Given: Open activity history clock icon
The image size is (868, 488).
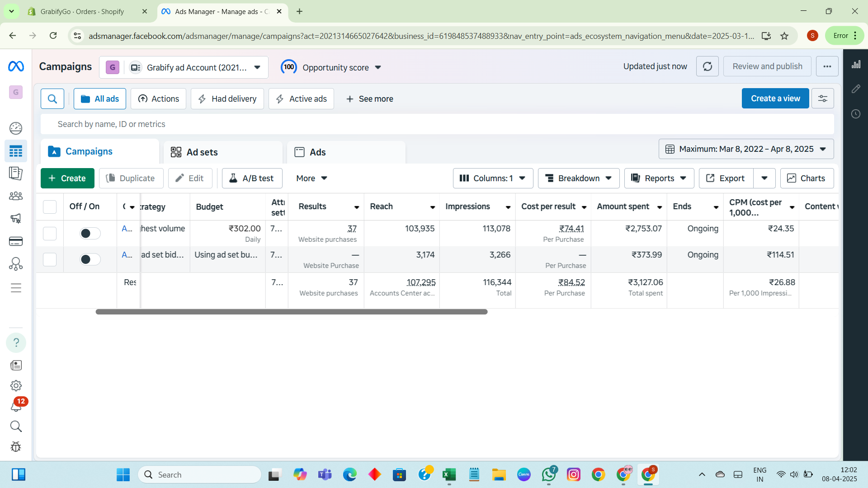Looking at the screenshot, I should tap(856, 114).
